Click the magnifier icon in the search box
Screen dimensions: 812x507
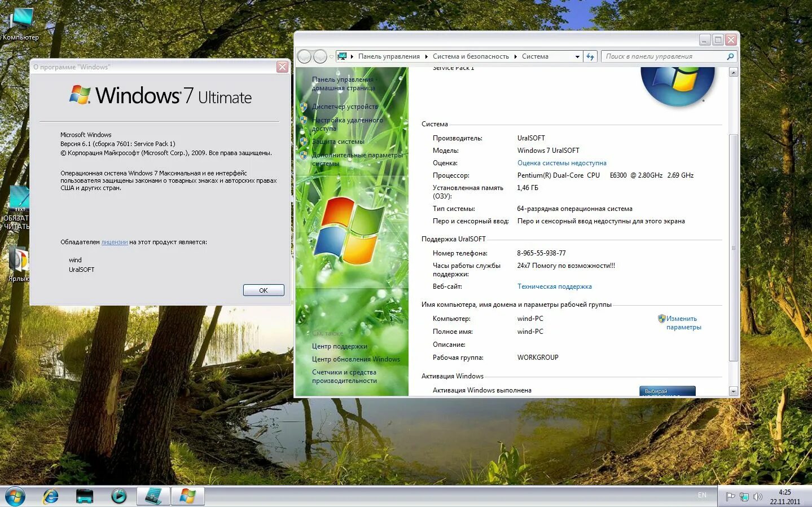click(x=730, y=56)
